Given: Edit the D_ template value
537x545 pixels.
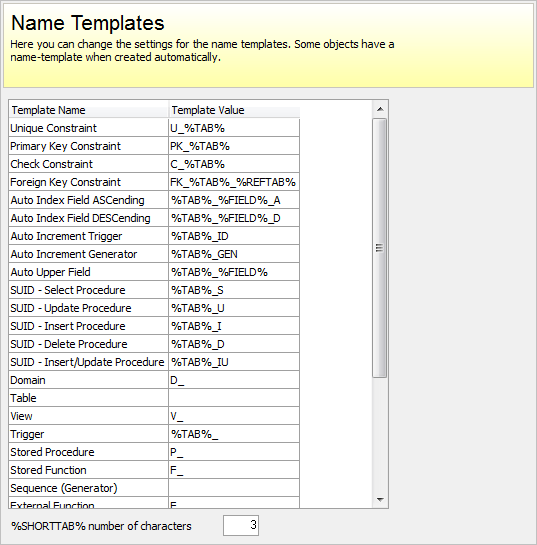Looking at the screenshot, I should (234, 380).
